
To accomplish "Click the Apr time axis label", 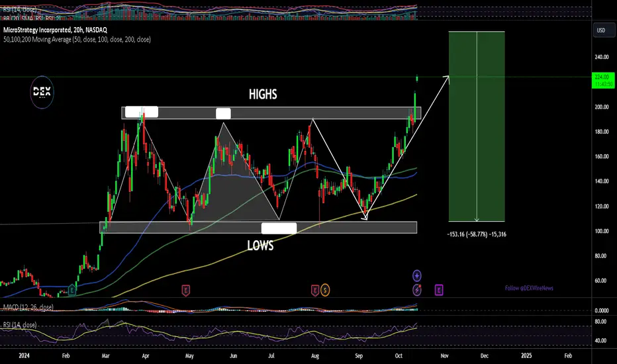I will 145,356.
